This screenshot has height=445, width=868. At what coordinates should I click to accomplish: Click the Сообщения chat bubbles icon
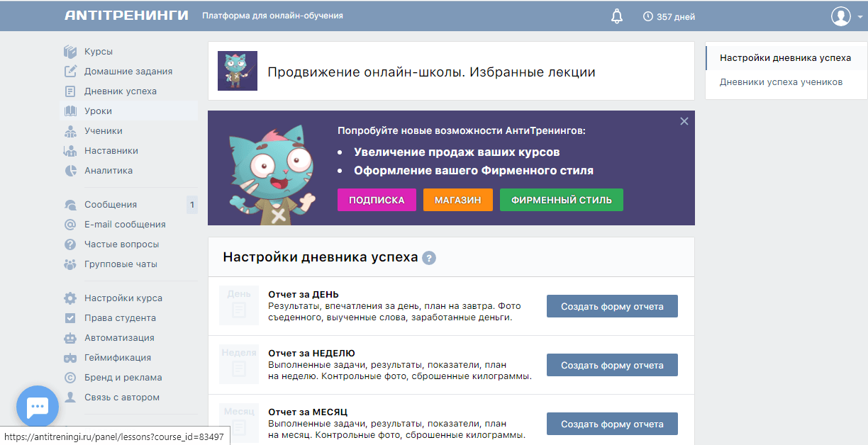tap(70, 205)
